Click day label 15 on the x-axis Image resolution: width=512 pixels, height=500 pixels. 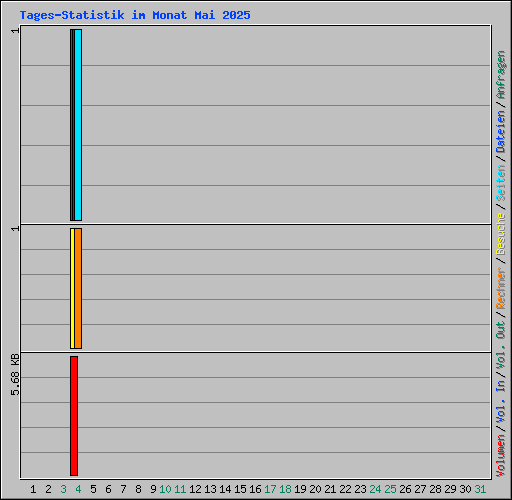[x=240, y=489]
